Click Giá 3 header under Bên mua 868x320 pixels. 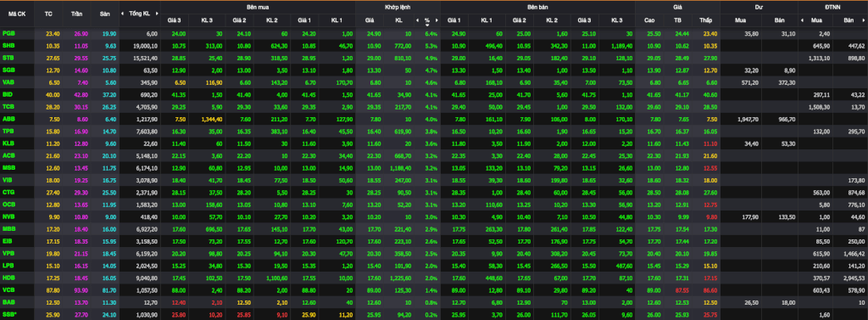pyautogui.click(x=175, y=20)
